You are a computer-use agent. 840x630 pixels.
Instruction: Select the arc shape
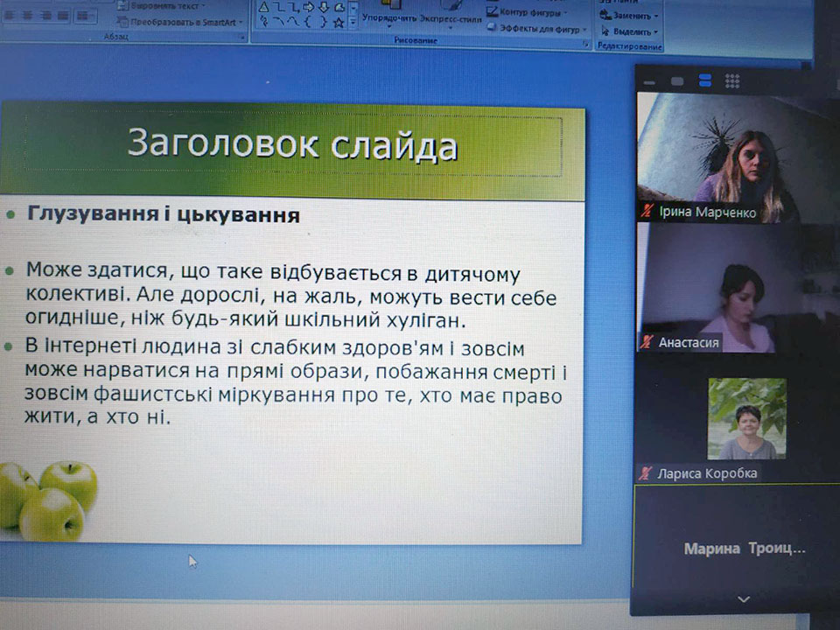[279, 22]
